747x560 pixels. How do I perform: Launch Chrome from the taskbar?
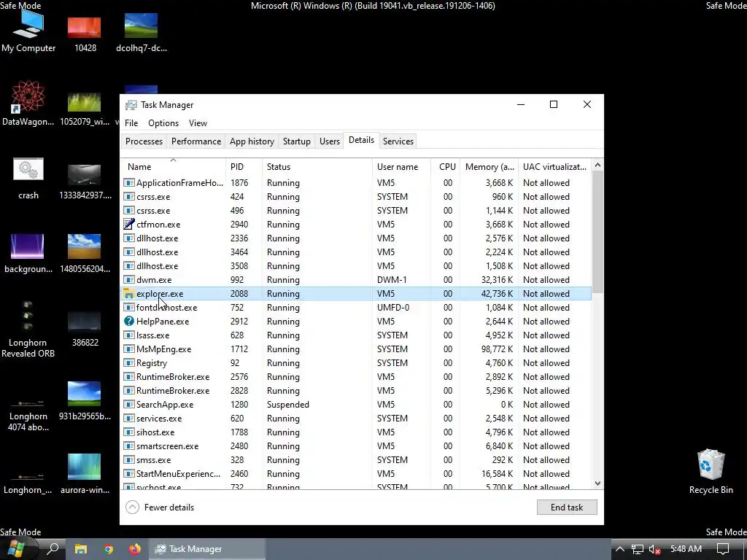click(109, 549)
